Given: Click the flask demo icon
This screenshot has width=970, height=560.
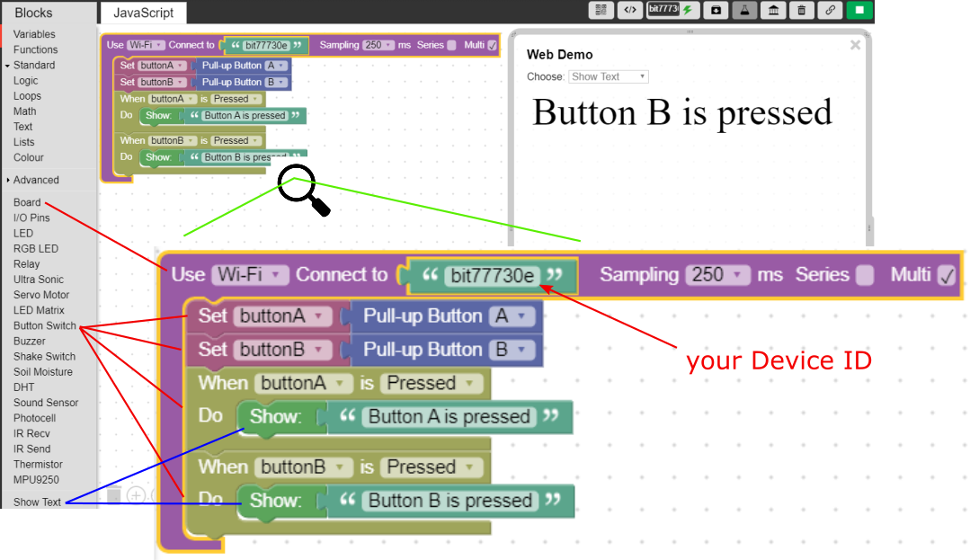Looking at the screenshot, I should 743,10.
